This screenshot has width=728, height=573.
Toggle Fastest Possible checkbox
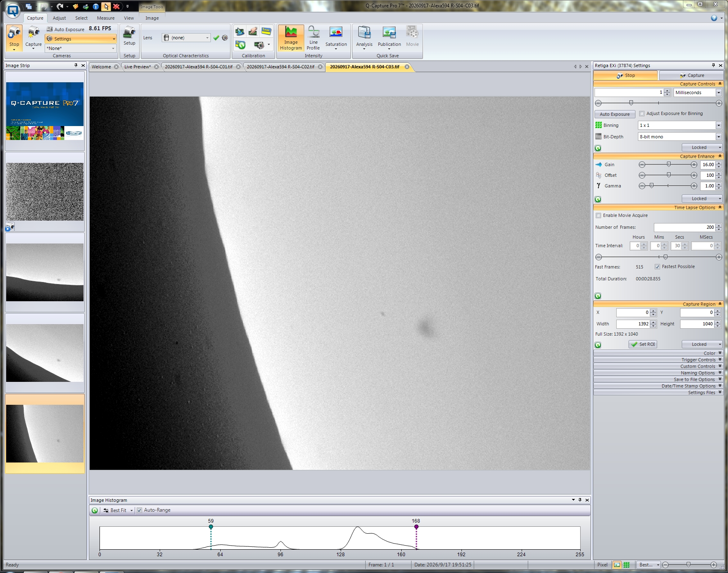point(657,267)
